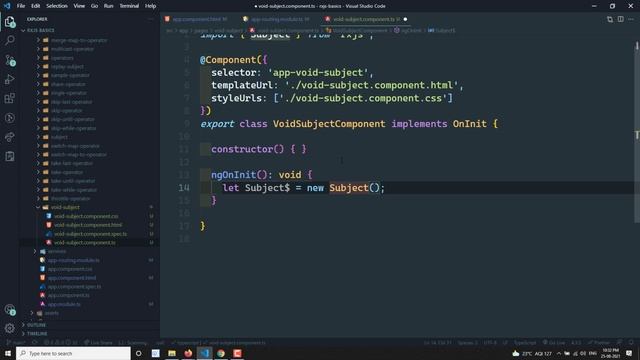Click the editor vertical scrollbar
640x360 pixels.
pos(637,131)
